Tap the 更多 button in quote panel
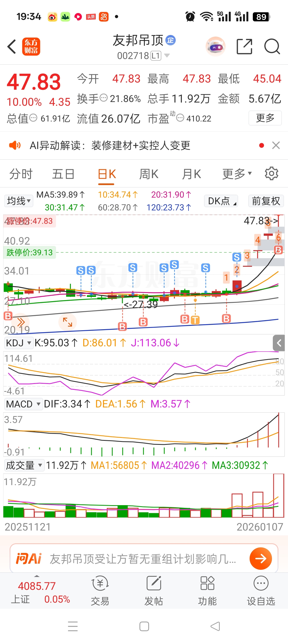 point(265,118)
